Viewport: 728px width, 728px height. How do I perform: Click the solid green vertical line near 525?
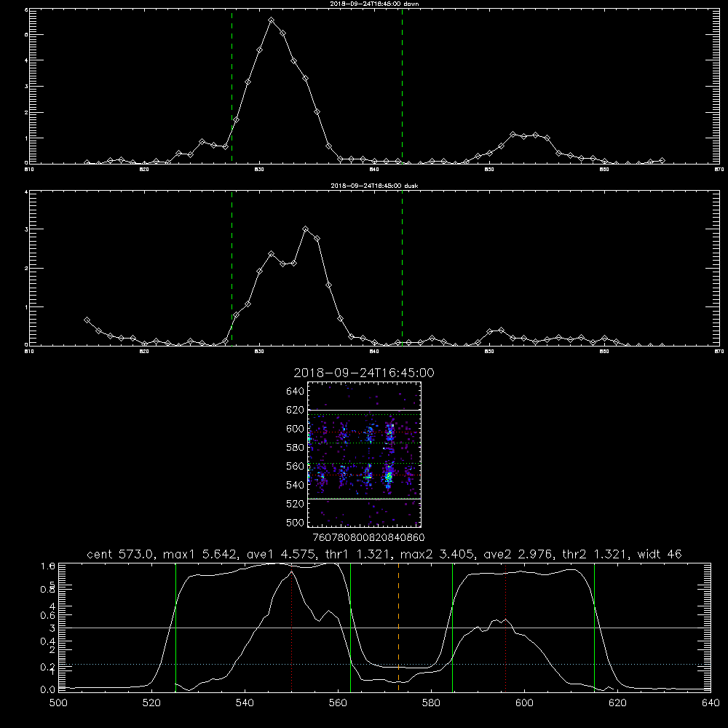coord(175,627)
